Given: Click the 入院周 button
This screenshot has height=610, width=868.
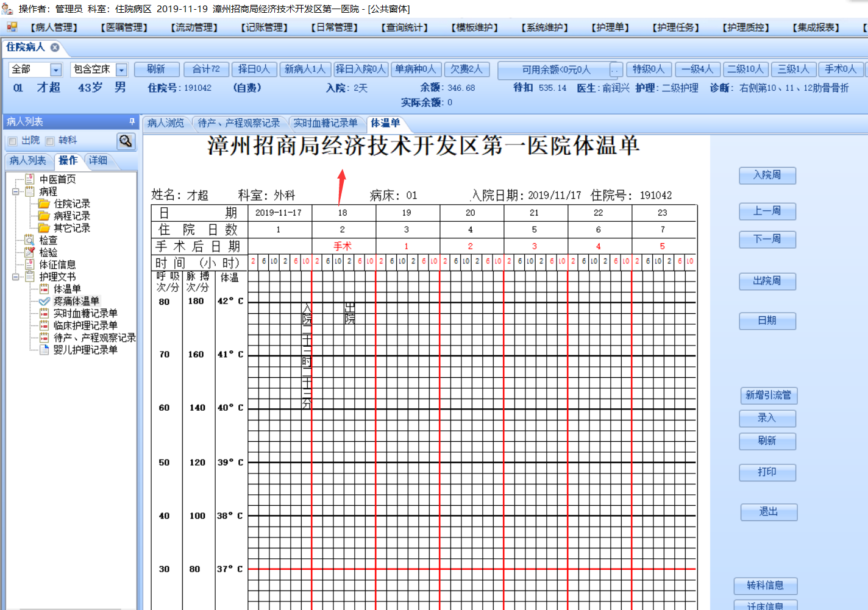Looking at the screenshot, I should 767,176.
